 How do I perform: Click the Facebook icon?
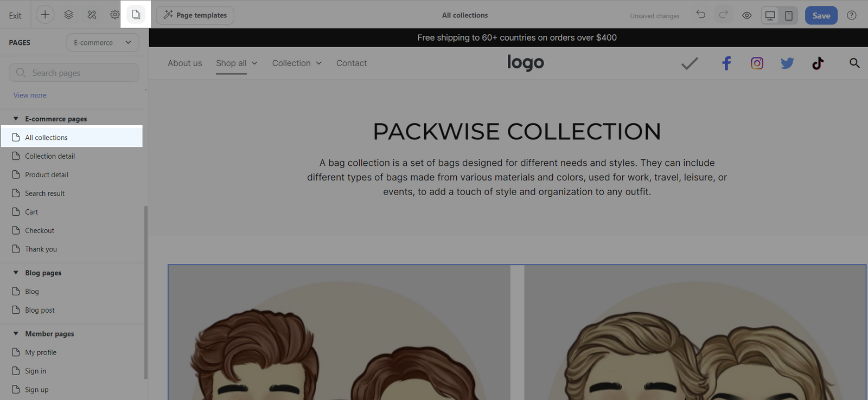(726, 63)
